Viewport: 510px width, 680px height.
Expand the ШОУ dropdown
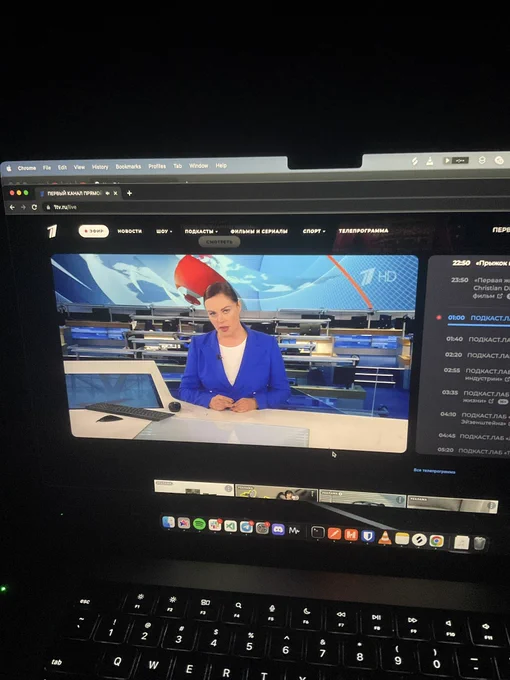[x=164, y=231]
